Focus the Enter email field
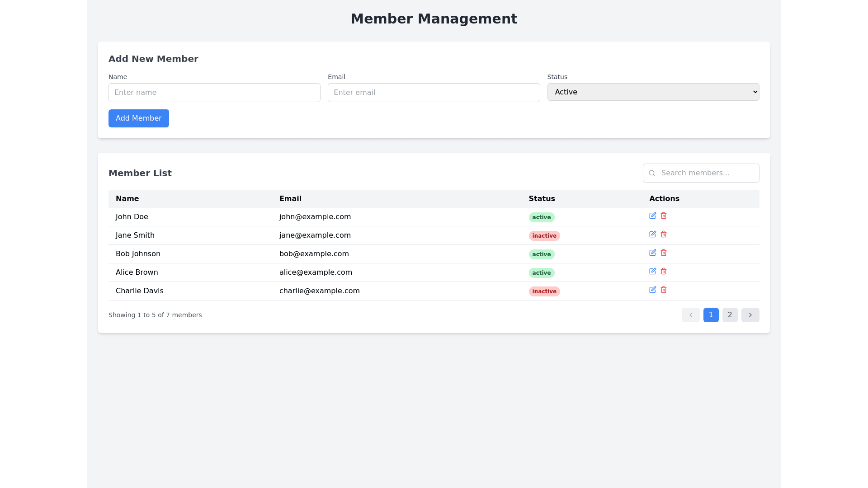The height and width of the screenshot is (488, 868). [x=434, y=93]
